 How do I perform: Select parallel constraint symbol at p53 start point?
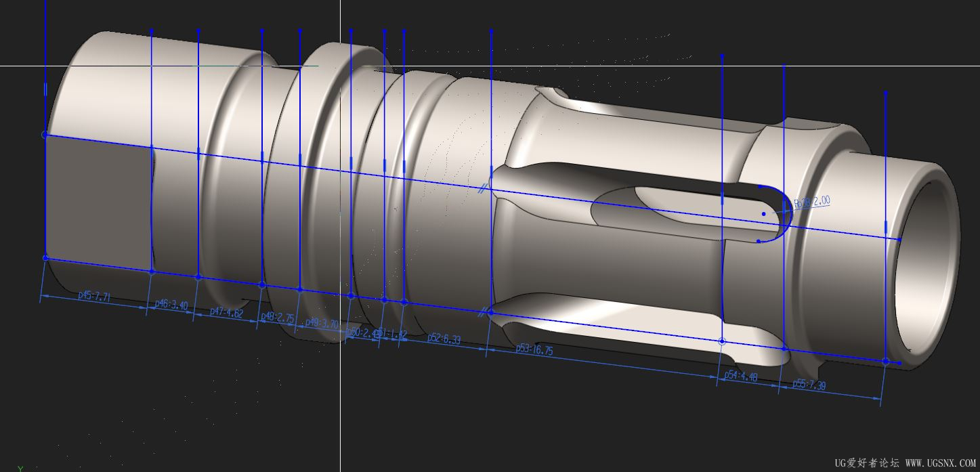tap(484, 313)
